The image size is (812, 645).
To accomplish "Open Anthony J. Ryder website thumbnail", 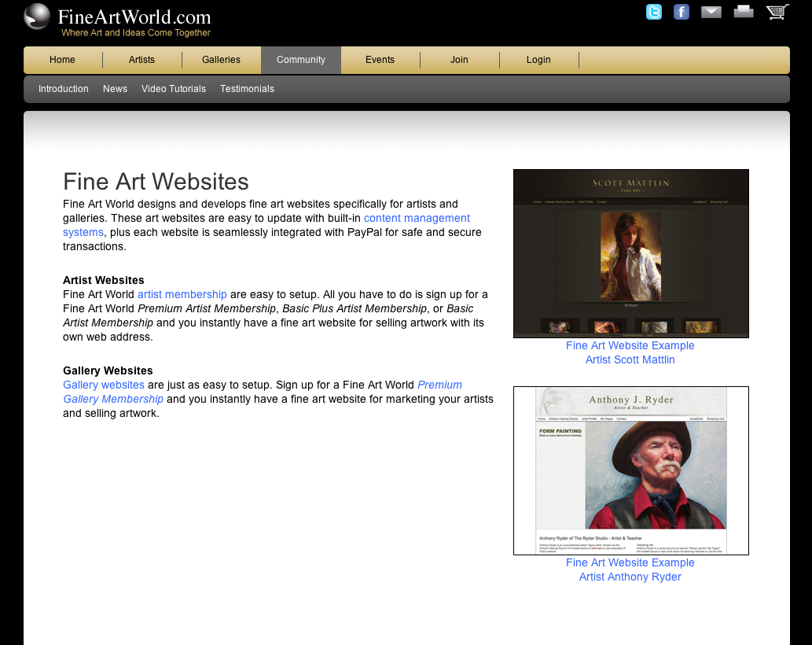I will [x=630, y=470].
